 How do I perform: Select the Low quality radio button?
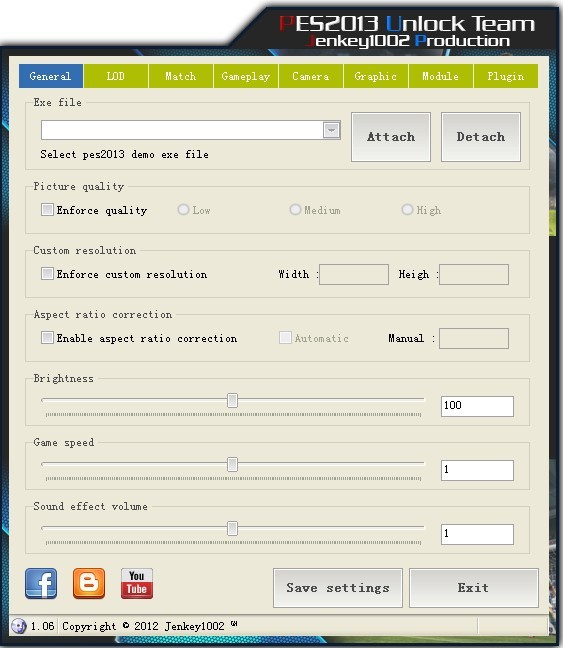(183, 210)
